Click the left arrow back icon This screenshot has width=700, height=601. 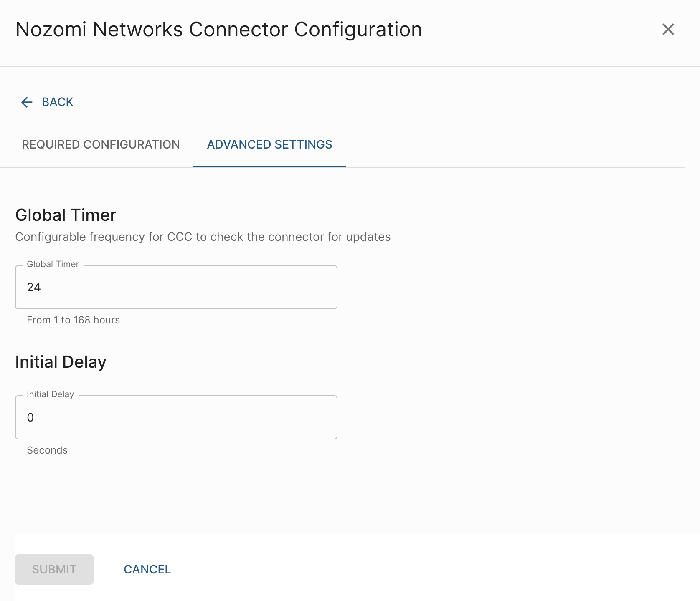tap(27, 102)
